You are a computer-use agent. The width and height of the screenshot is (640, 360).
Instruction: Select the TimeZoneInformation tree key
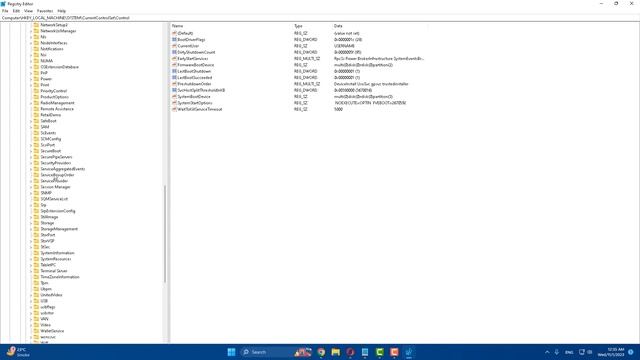pos(60,277)
